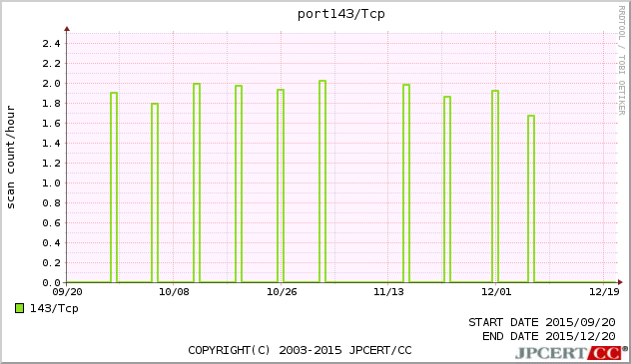Click the scan count/hour axis label
This screenshot has height=364, width=631.
(10, 158)
